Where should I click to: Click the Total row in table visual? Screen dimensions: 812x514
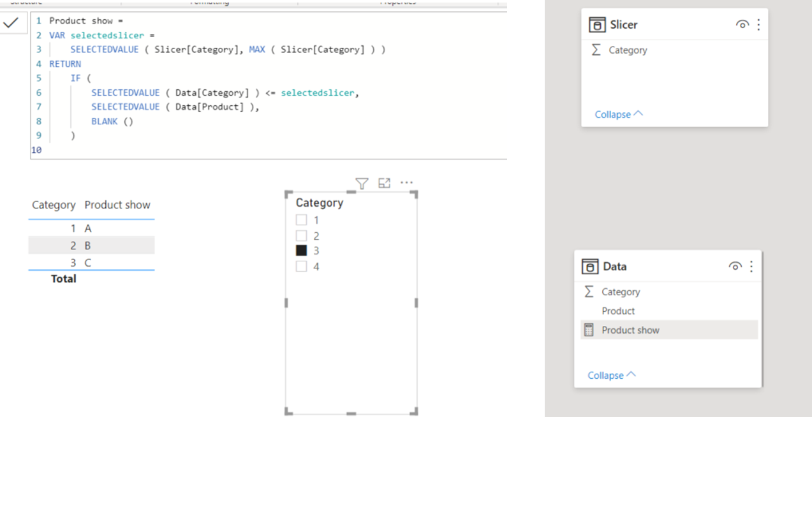tap(91, 279)
